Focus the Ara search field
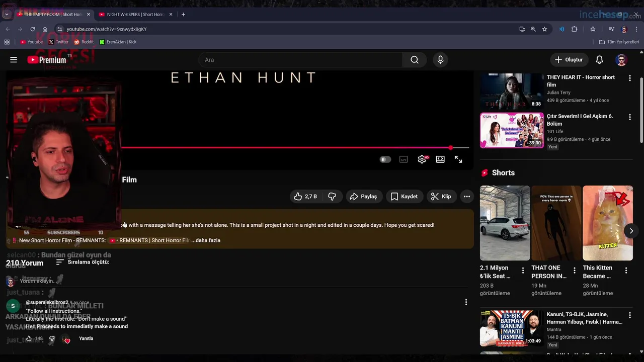This screenshot has height=362, width=644. pyautogui.click(x=300, y=60)
